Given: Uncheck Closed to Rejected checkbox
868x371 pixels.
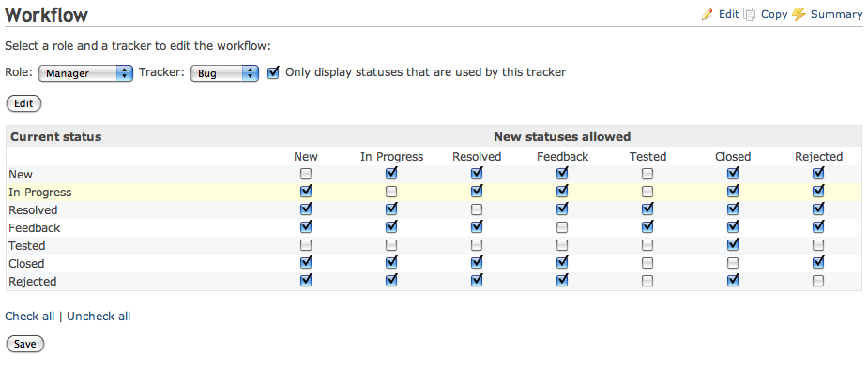Looking at the screenshot, I should pyautogui.click(x=818, y=262).
